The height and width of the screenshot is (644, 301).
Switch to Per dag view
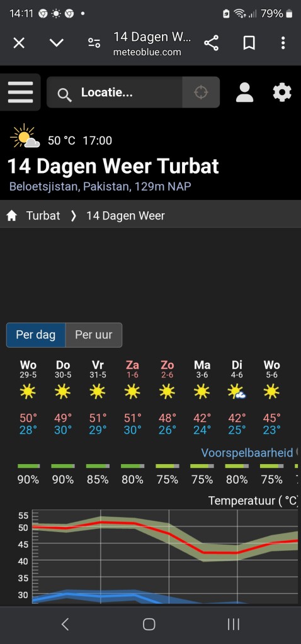coord(36,335)
